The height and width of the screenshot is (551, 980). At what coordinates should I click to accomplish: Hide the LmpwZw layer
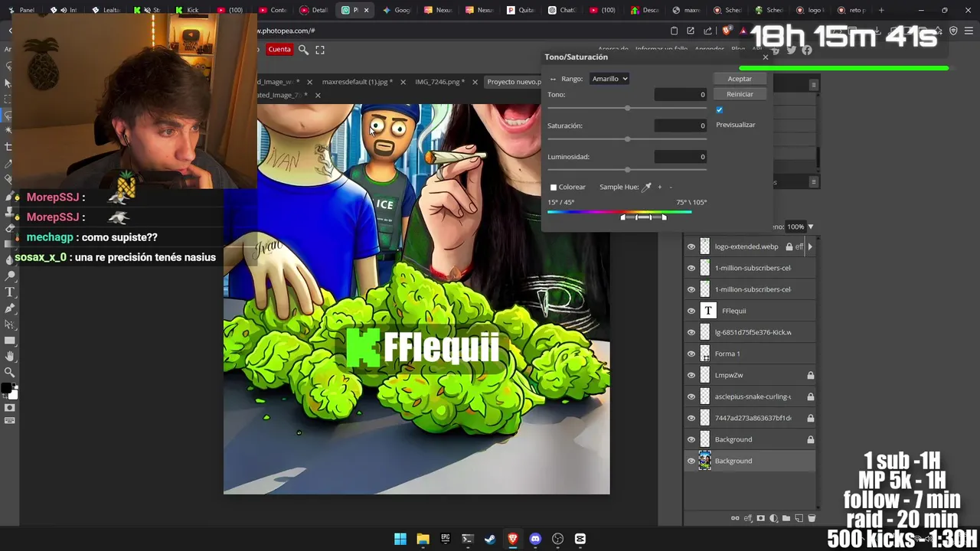(691, 375)
